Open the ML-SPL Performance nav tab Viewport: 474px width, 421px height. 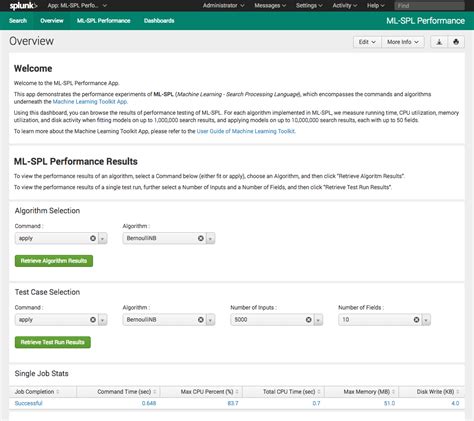[x=104, y=21]
